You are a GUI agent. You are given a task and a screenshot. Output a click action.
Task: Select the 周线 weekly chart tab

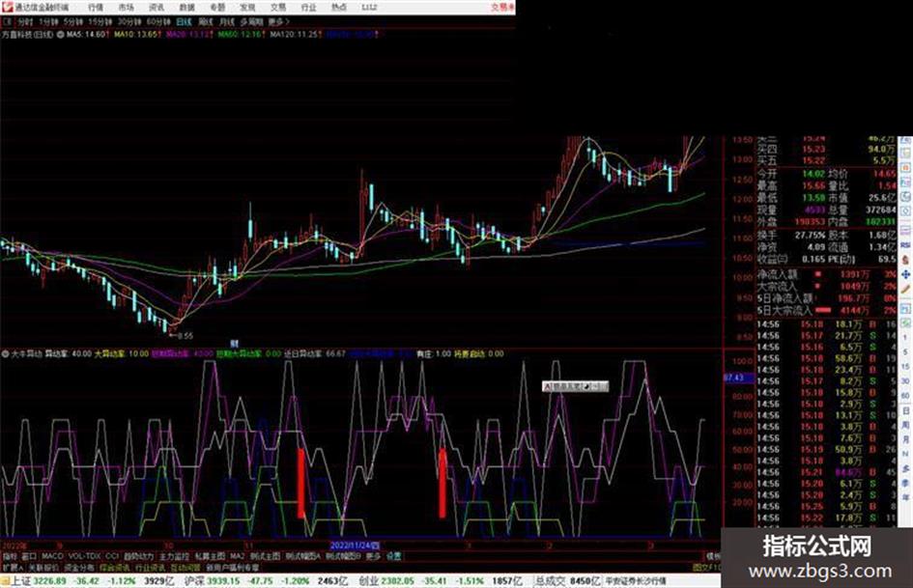(206, 21)
